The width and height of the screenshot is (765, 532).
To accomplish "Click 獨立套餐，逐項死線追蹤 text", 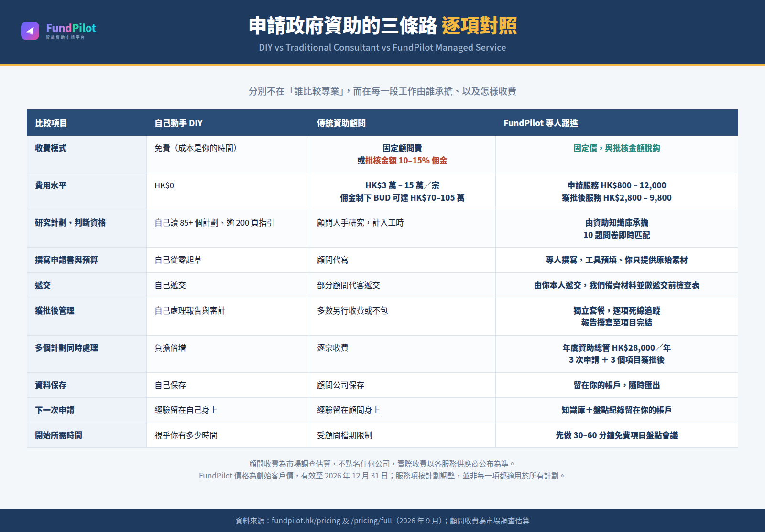I will click(x=617, y=311).
